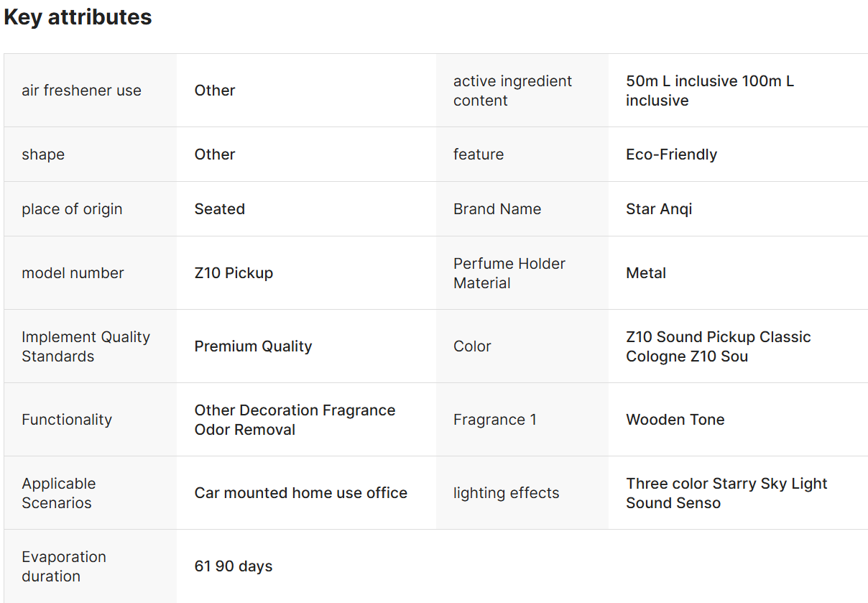Select the lighting effects label cell
The image size is (868, 603).
click(x=522, y=493)
